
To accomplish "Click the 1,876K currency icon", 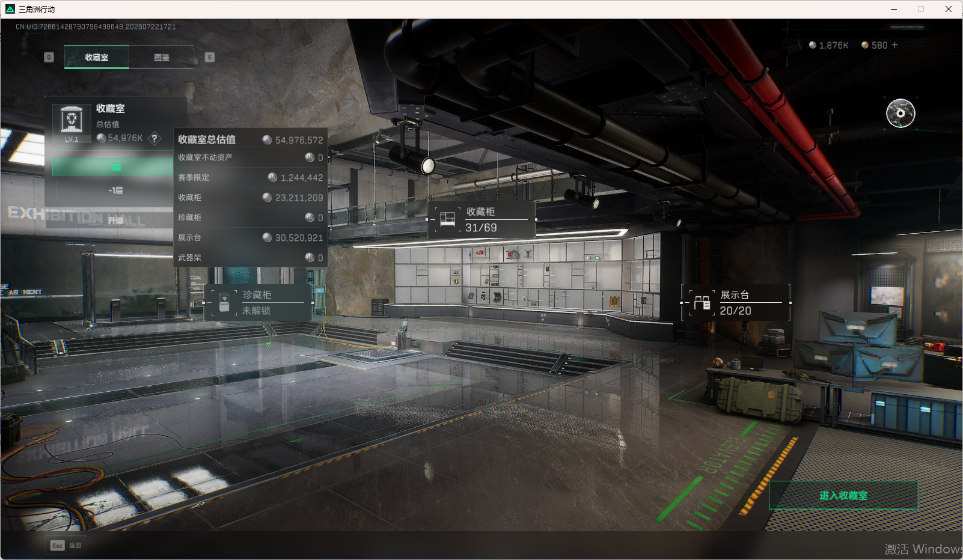I will [813, 45].
